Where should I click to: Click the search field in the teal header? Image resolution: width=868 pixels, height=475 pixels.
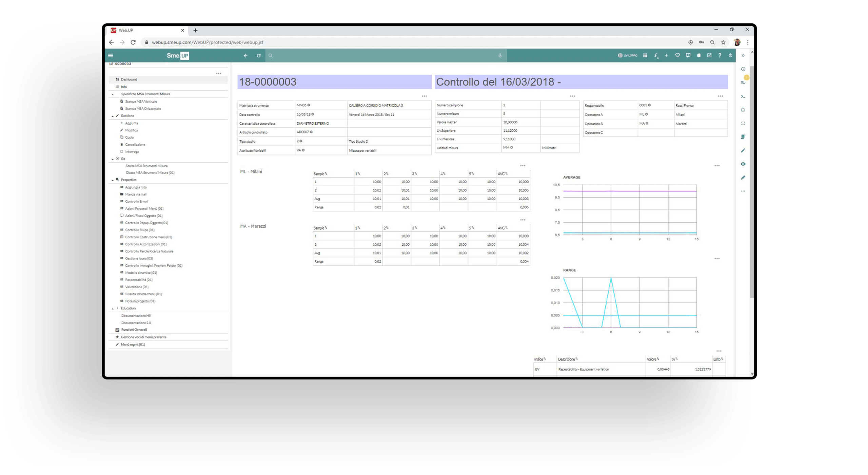(383, 56)
